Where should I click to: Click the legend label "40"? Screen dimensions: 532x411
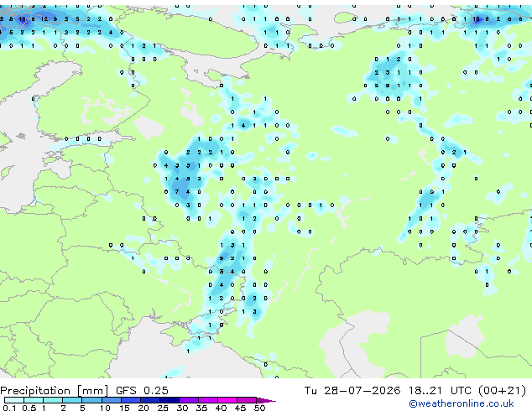pos(221,408)
